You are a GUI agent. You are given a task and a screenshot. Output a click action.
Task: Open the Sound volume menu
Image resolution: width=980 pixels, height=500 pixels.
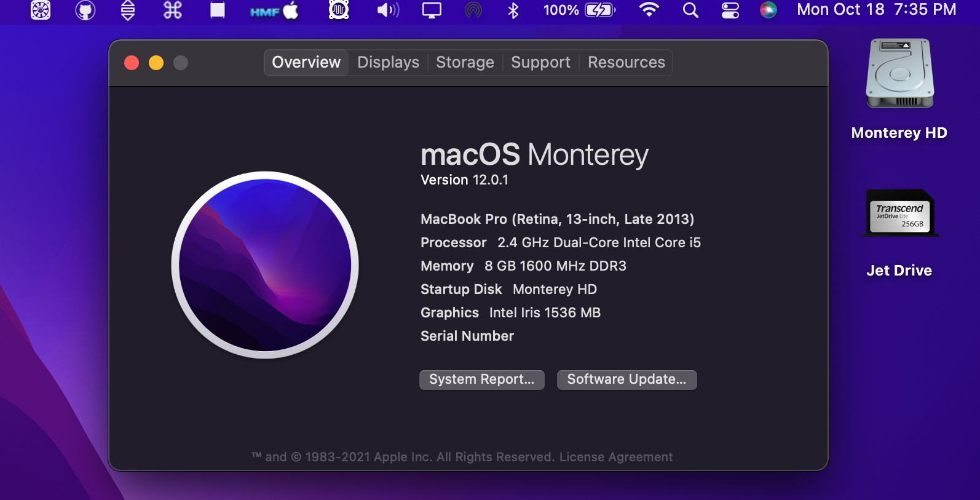(388, 10)
